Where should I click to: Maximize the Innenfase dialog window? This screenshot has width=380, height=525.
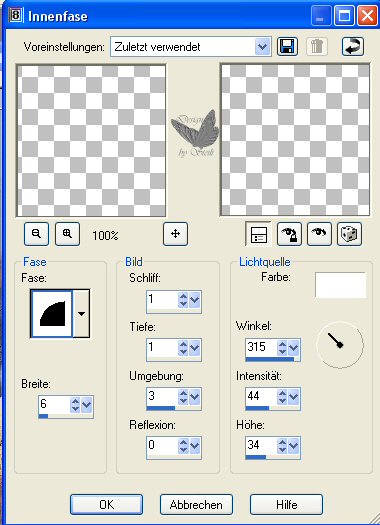[x=345, y=16]
